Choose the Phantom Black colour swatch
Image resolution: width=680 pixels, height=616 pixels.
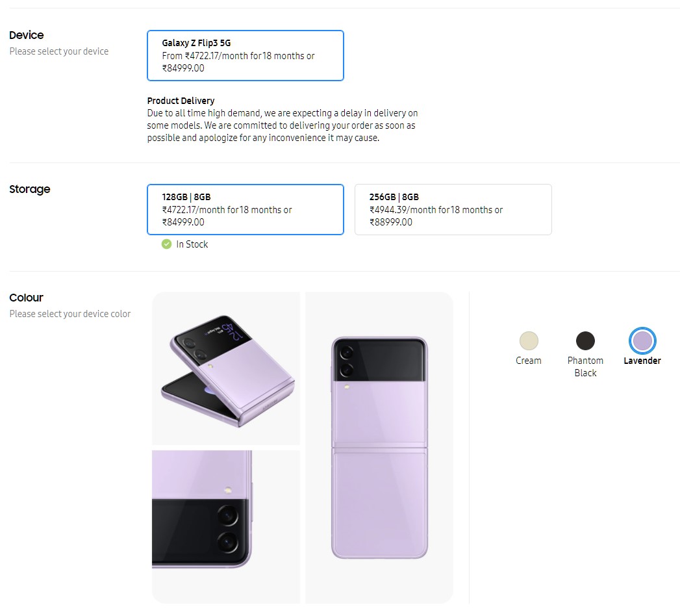tap(585, 340)
